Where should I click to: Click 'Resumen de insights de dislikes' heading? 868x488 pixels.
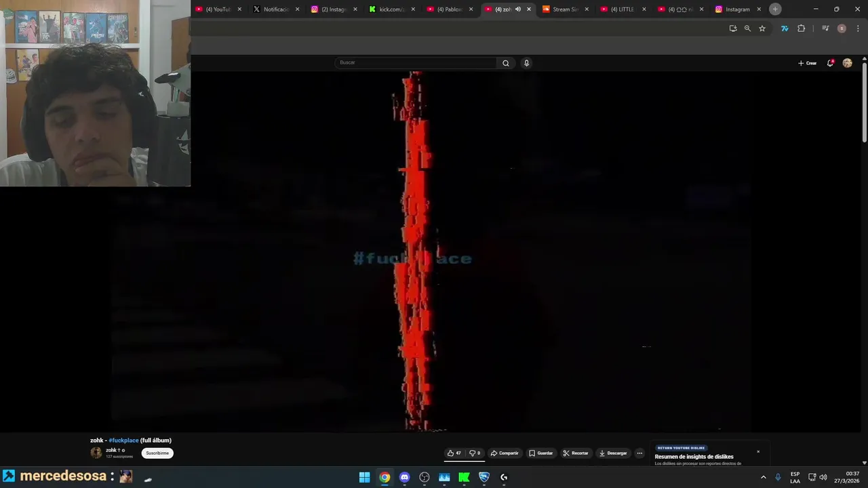(x=694, y=457)
